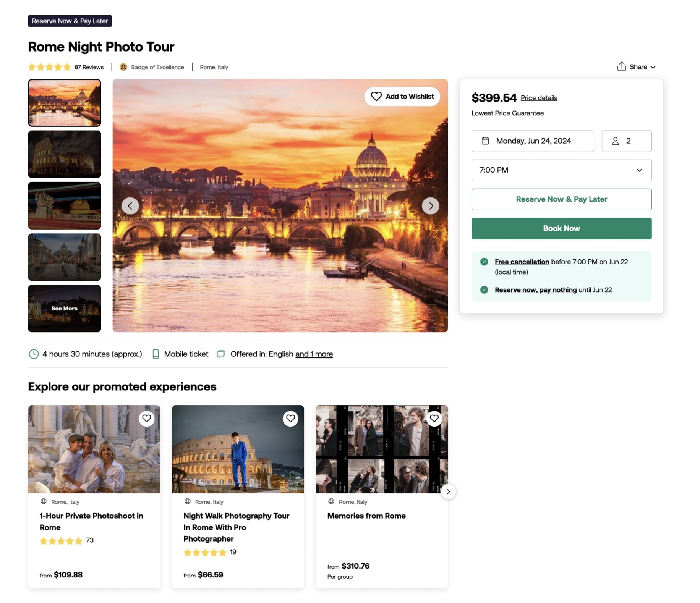Click the Badge of Excellence medal icon
Image resolution: width=700 pixels, height=603 pixels.
pyautogui.click(x=123, y=66)
